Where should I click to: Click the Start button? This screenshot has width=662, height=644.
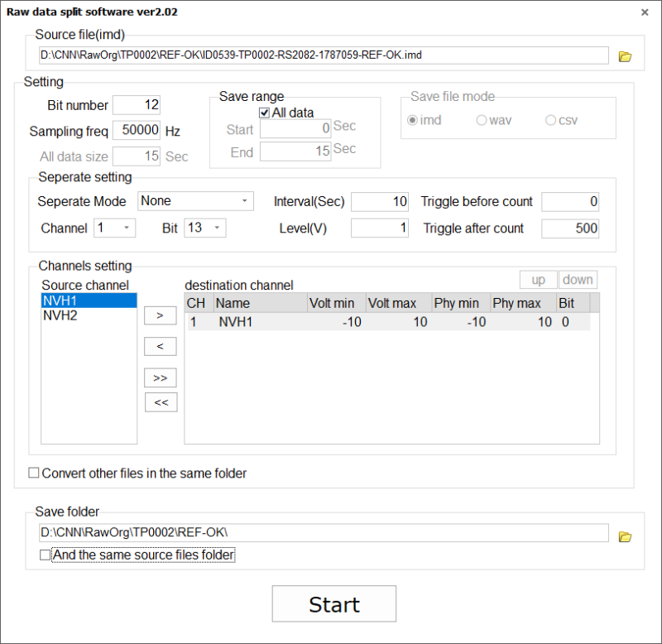click(334, 603)
